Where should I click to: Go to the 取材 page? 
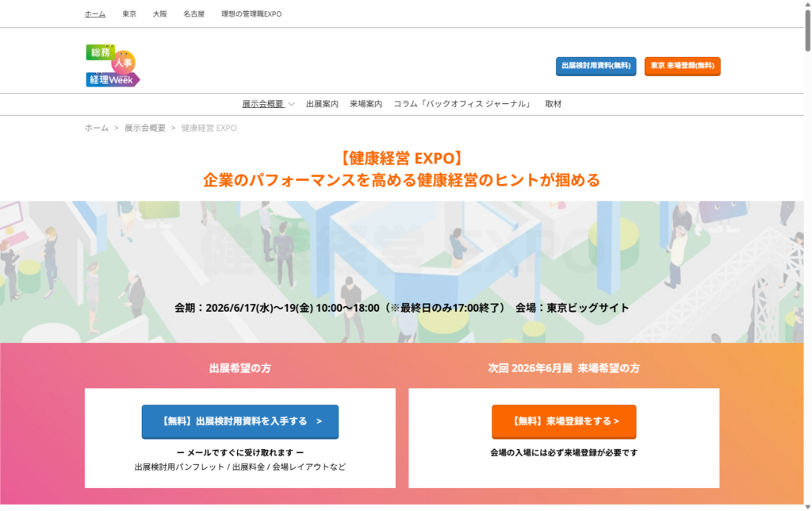[553, 104]
